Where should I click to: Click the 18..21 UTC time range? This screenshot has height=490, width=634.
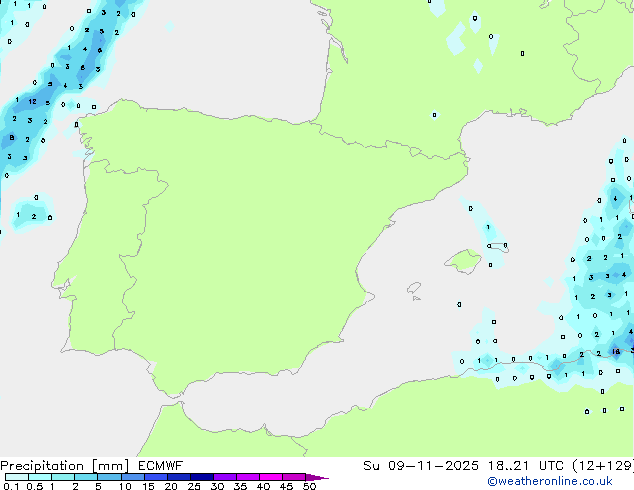[508, 465]
